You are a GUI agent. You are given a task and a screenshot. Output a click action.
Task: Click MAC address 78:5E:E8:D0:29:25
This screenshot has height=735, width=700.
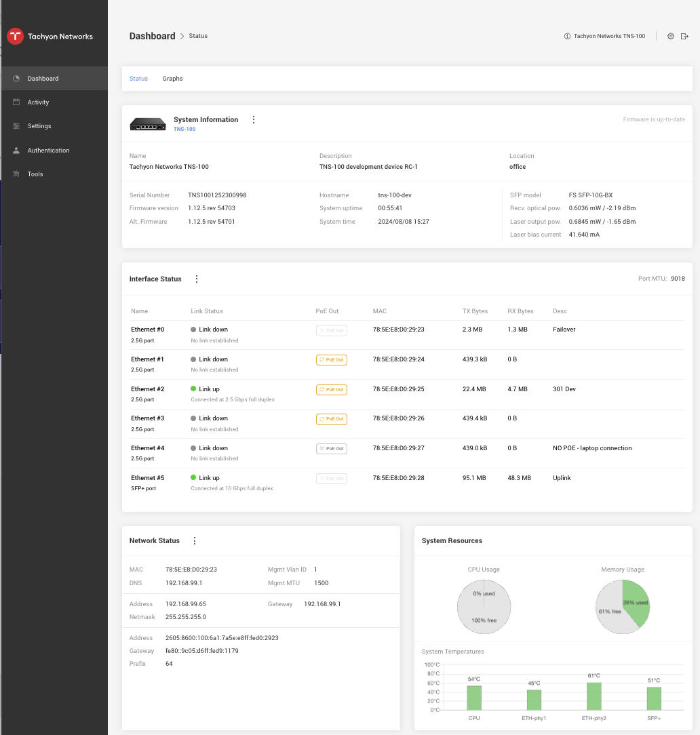(399, 389)
